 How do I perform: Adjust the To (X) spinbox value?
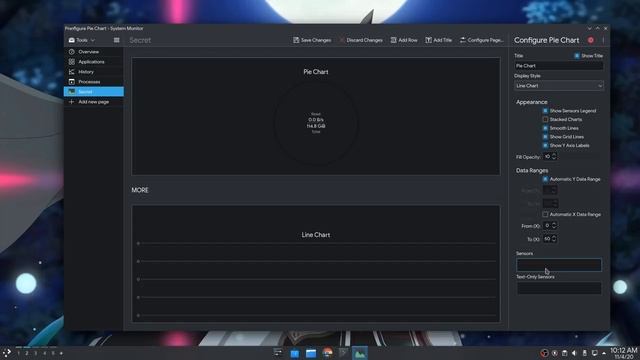(550, 239)
